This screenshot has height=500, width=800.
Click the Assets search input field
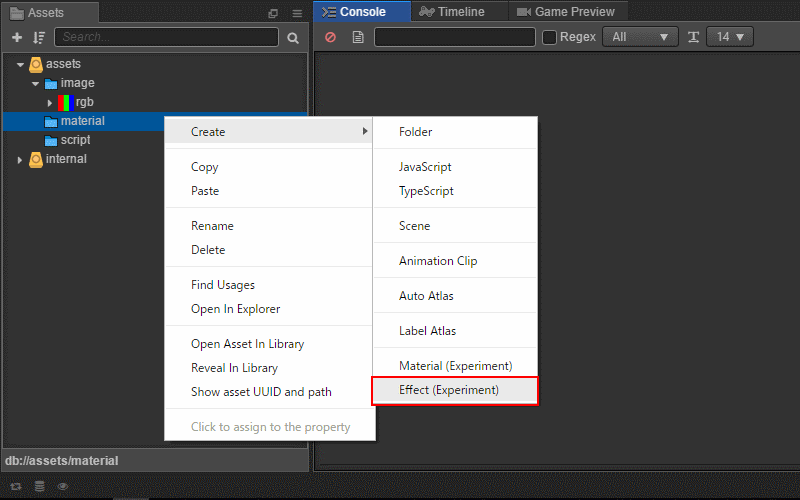(x=166, y=37)
